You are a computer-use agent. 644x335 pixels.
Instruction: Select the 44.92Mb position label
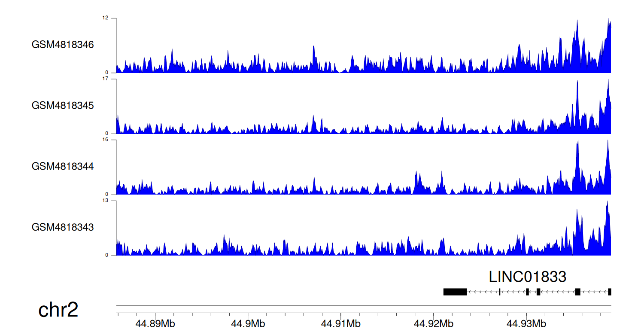coord(434,323)
